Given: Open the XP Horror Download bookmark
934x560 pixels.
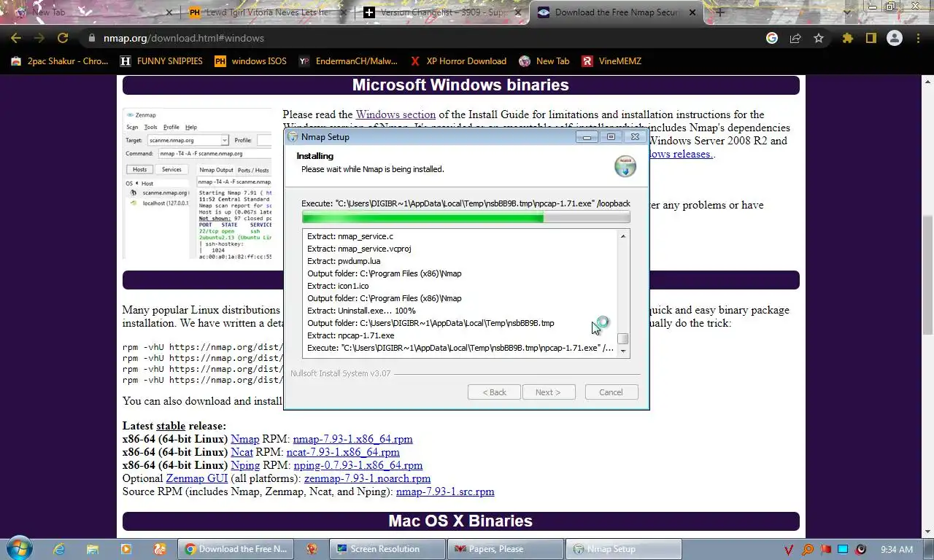Looking at the screenshot, I should point(458,61).
